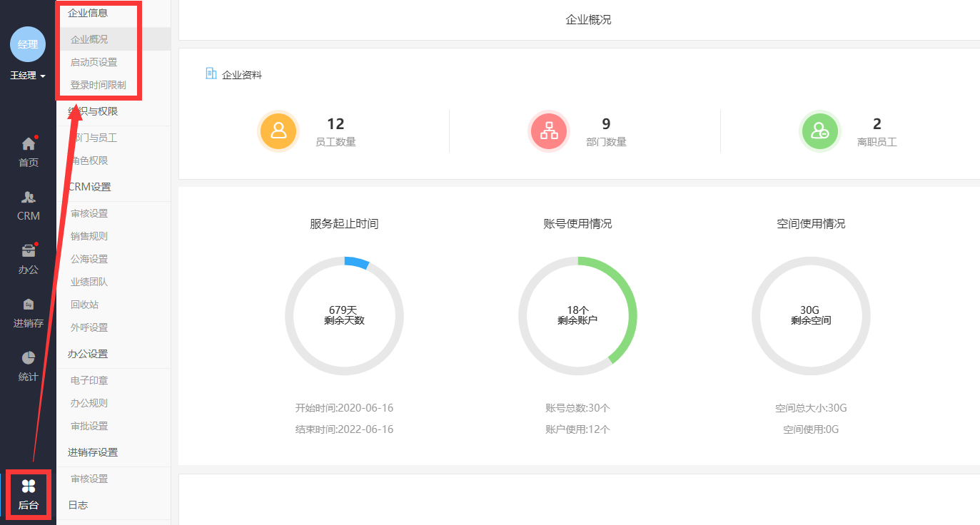Viewport: 980px width, 525px height.
Task: Open 业绩团队 menu item
Action: coord(89,282)
